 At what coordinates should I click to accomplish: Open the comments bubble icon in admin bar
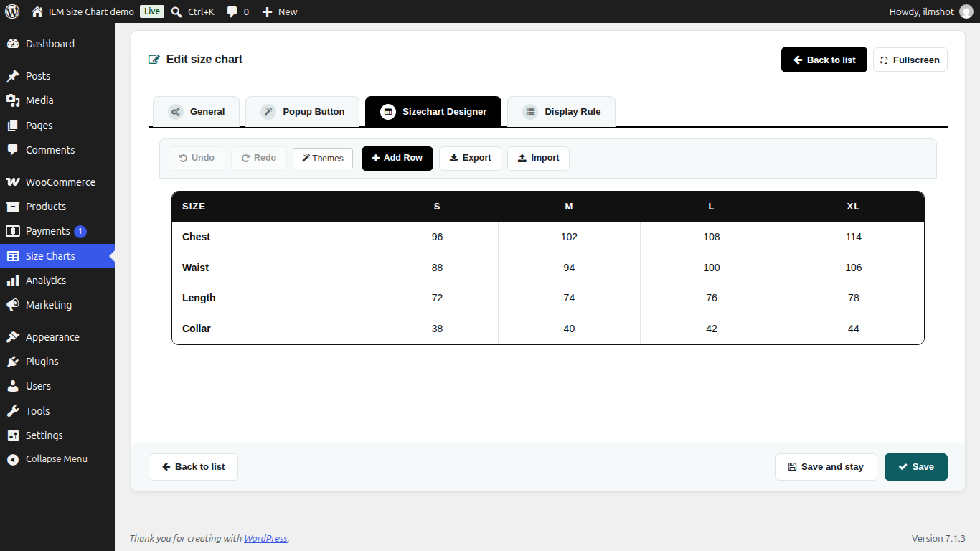pos(232,11)
